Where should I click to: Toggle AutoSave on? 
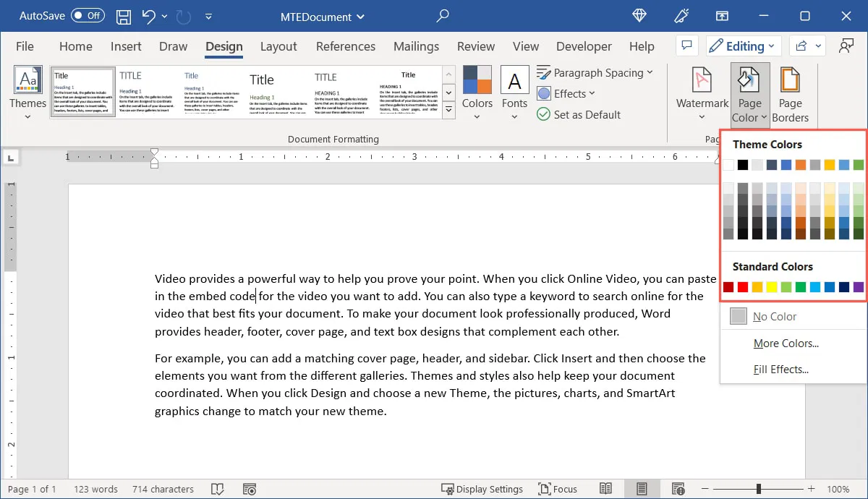point(86,15)
